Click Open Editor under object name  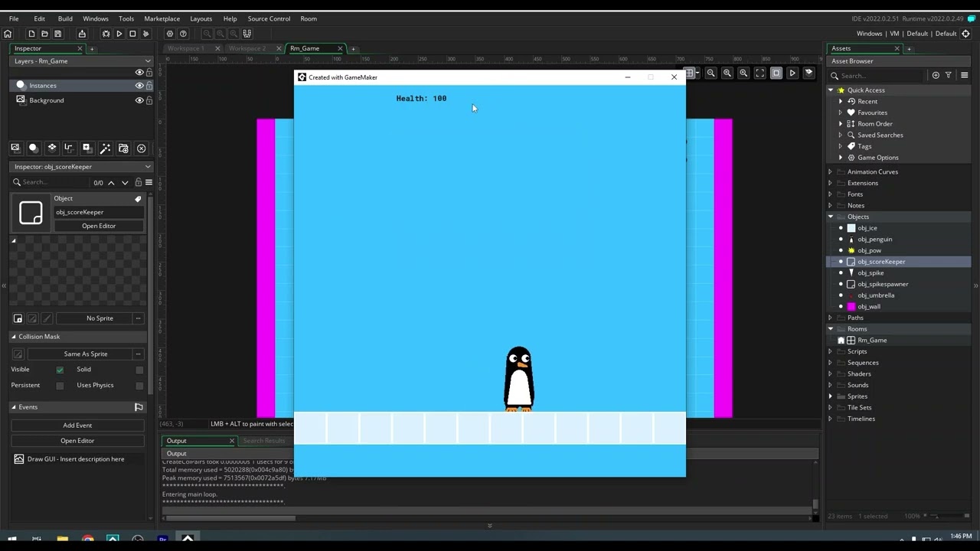pos(99,226)
